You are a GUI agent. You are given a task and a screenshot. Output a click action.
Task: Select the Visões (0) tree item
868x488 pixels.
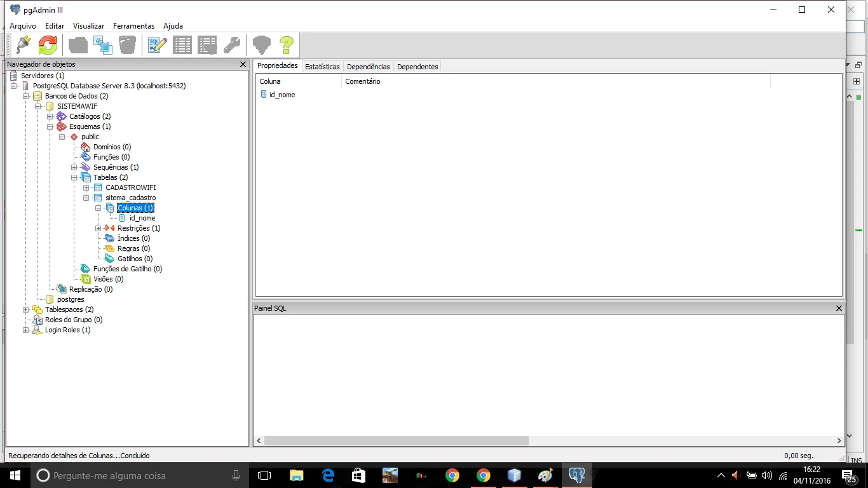[108, 279]
